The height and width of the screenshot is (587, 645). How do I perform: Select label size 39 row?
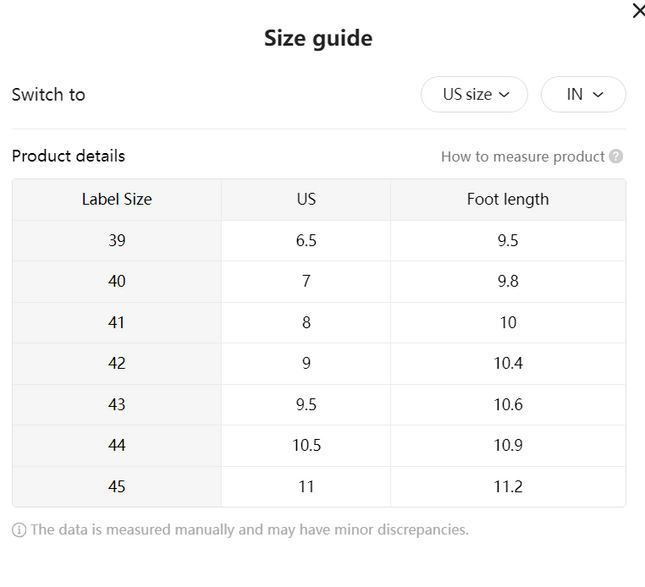319,241
